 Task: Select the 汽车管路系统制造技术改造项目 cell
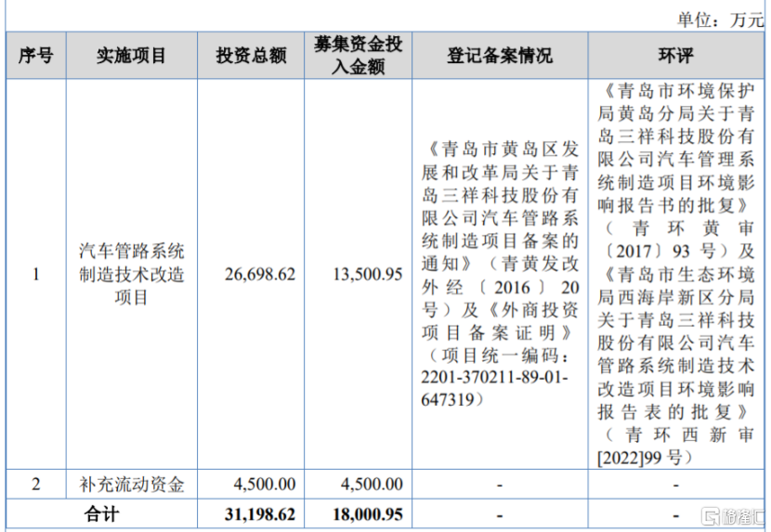131,274
